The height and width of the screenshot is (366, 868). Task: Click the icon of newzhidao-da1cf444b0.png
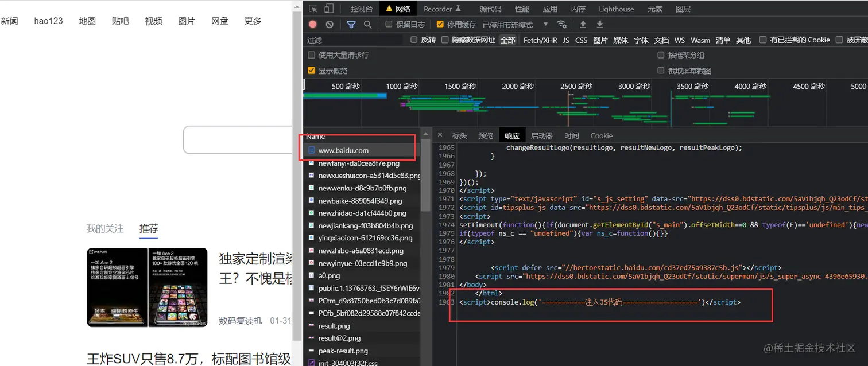[x=311, y=213]
